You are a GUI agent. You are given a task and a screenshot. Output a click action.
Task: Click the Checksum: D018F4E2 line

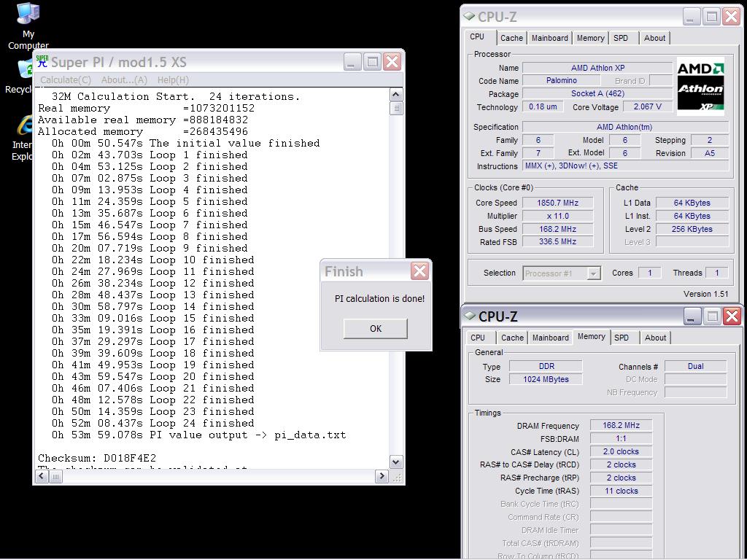click(x=97, y=459)
